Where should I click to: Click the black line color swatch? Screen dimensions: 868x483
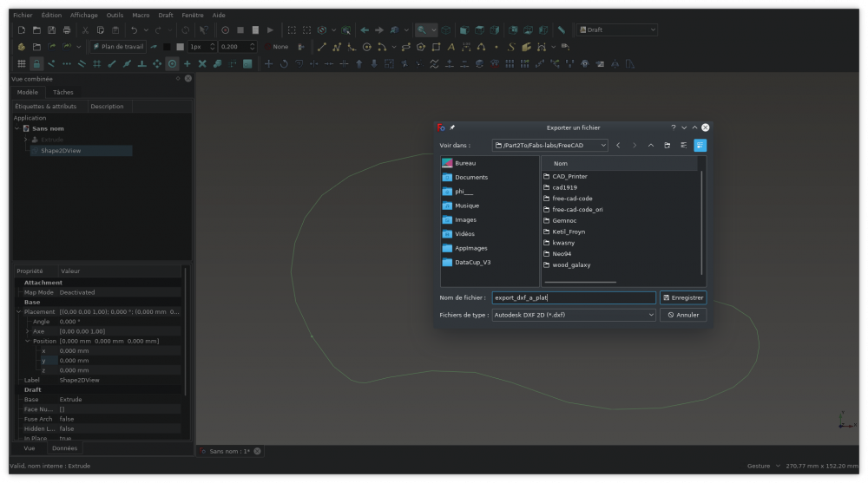tap(166, 47)
